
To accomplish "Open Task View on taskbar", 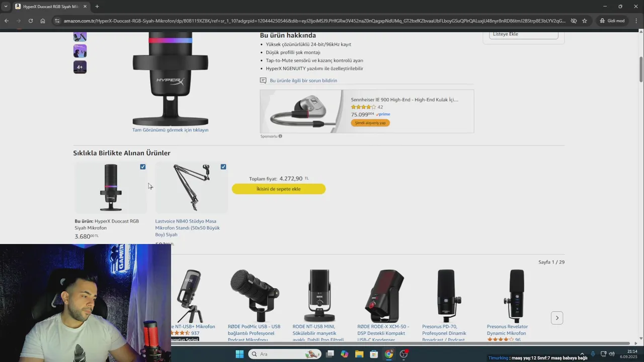I will 330,354.
